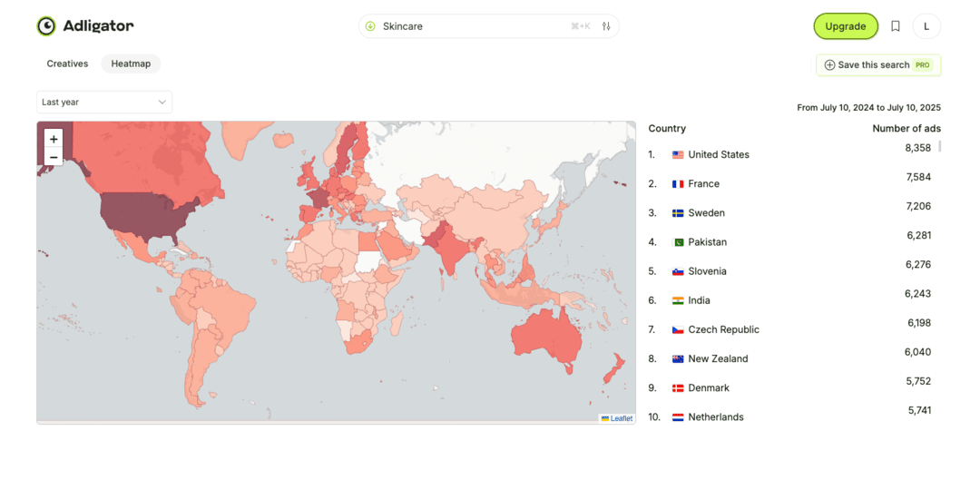This screenshot has width=980, height=480.
Task: Click the Sweden row name
Action: coord(706,212)
